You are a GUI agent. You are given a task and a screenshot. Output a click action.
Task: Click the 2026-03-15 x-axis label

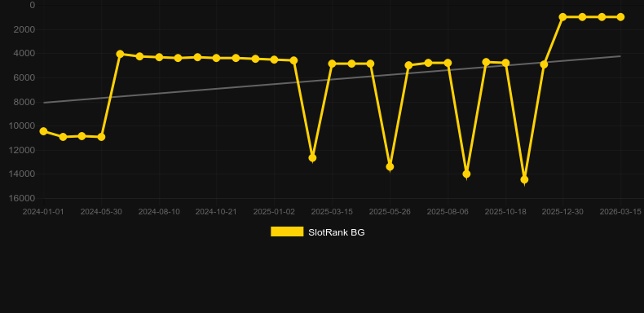(x=620, y=212)
